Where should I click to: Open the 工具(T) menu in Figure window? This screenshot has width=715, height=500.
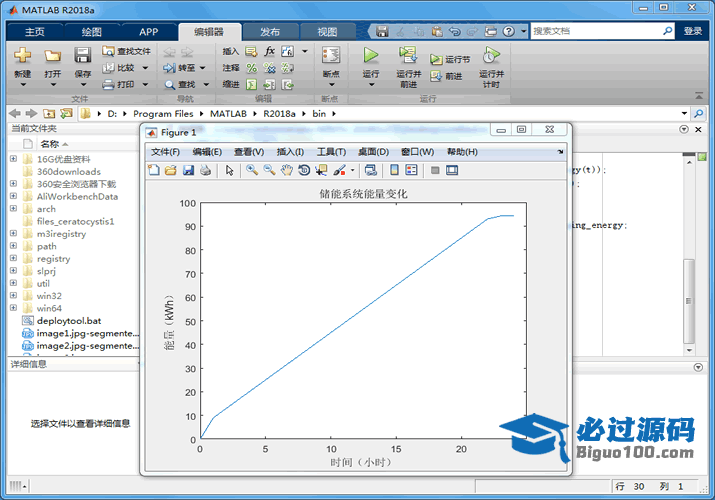tap(331, 151)
